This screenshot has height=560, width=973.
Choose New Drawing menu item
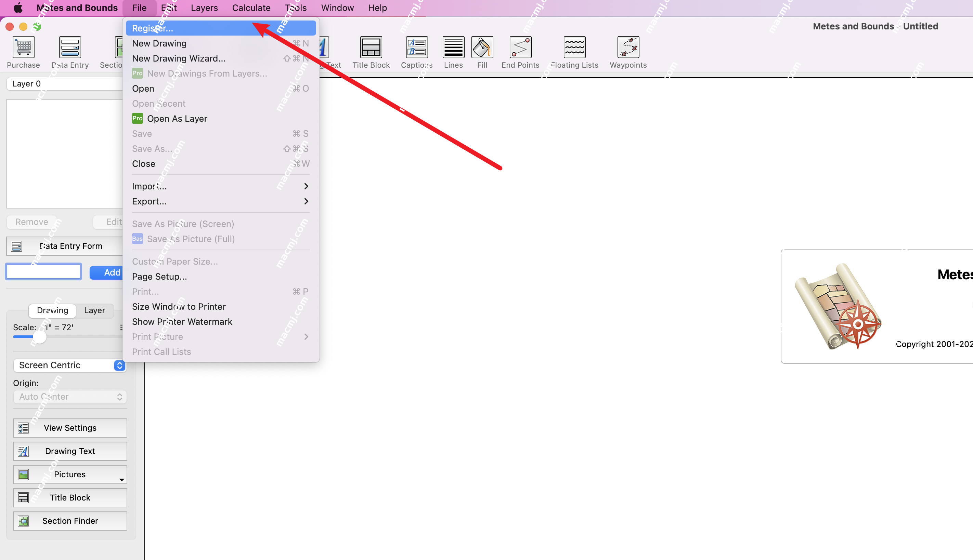(x=221, y=43)
